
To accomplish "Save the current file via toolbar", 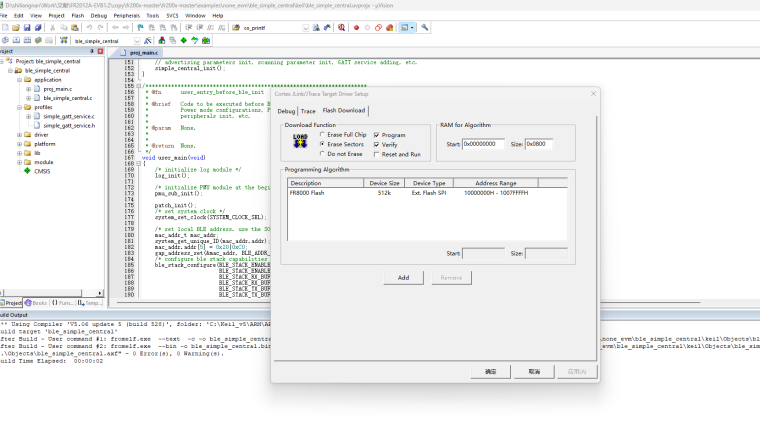I will [x=27, y=28].
